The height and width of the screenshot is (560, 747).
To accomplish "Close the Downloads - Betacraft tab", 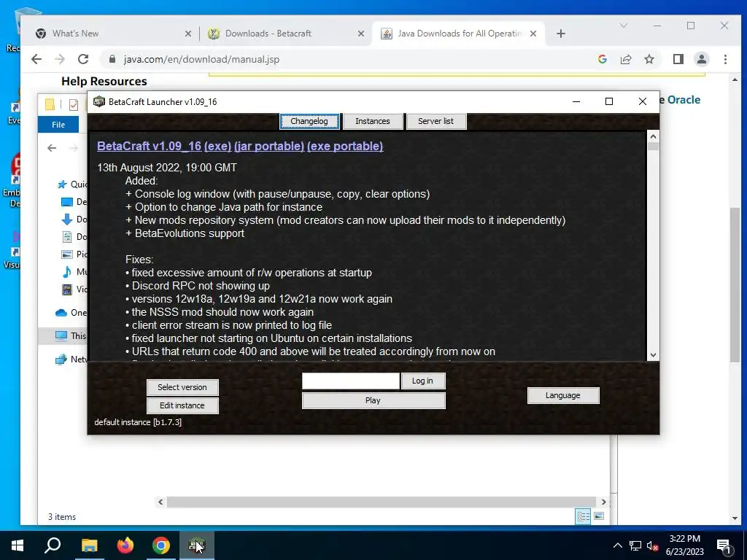I will click(x=360, y=34).
